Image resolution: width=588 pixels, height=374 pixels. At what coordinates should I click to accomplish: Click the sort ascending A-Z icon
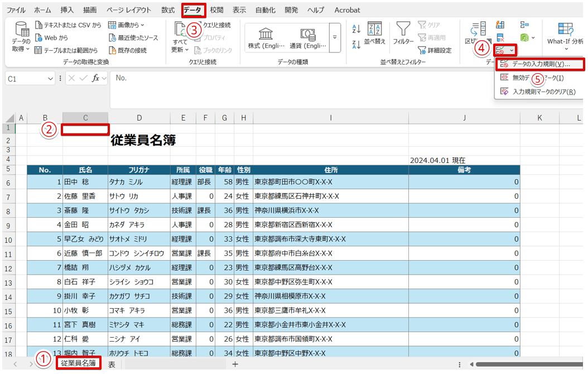356,28
